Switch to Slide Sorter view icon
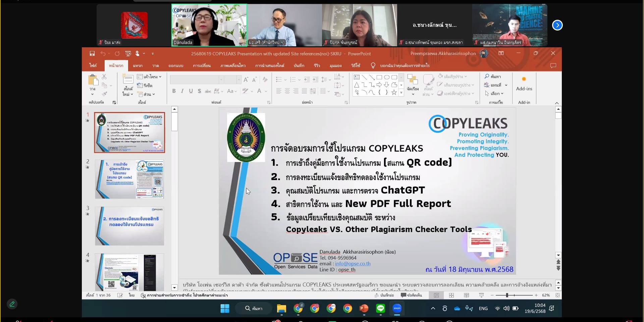The height and width of the screenshot is (322, 644). point(451,295)
